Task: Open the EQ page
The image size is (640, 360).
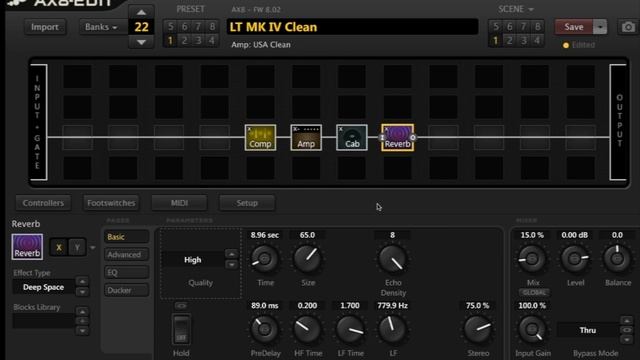Action: (127, 272)
